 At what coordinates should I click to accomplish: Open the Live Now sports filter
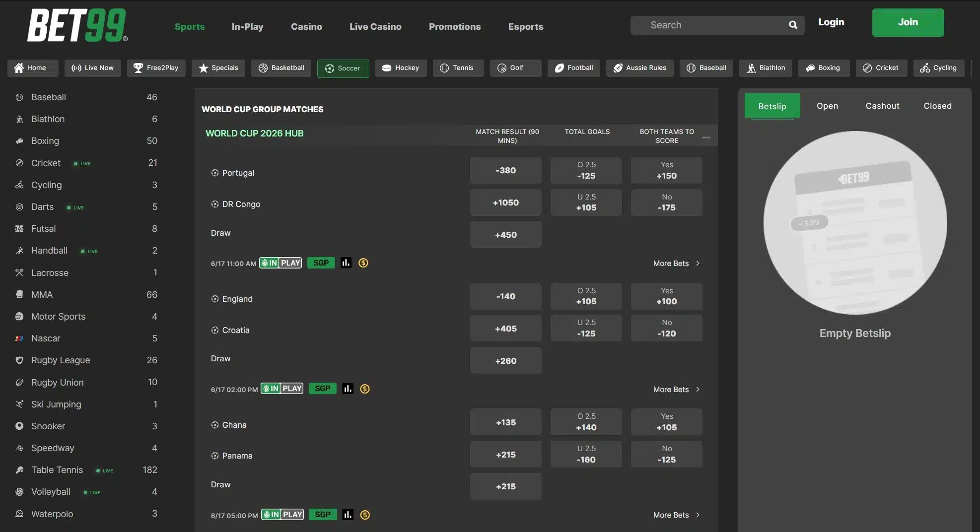[92, 68]
